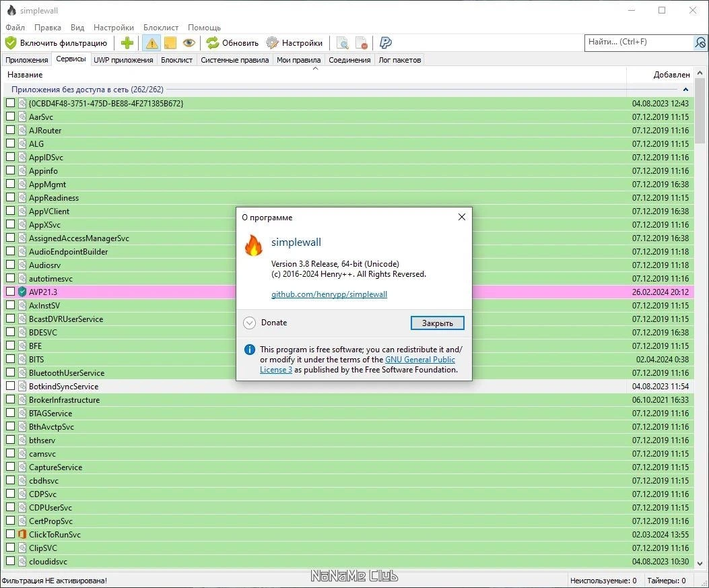709x588 pixels.
Task: Add an application with the green plus icon
Action: (127, 43)
